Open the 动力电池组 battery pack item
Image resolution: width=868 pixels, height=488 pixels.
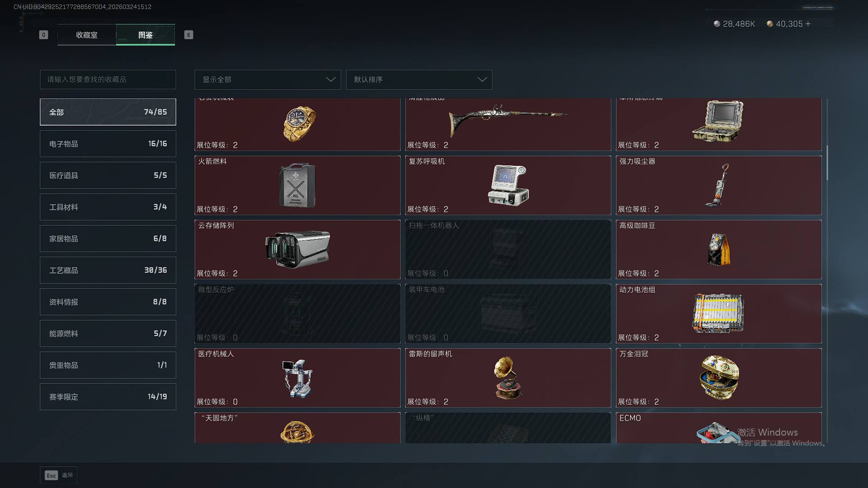click(719, 314)
